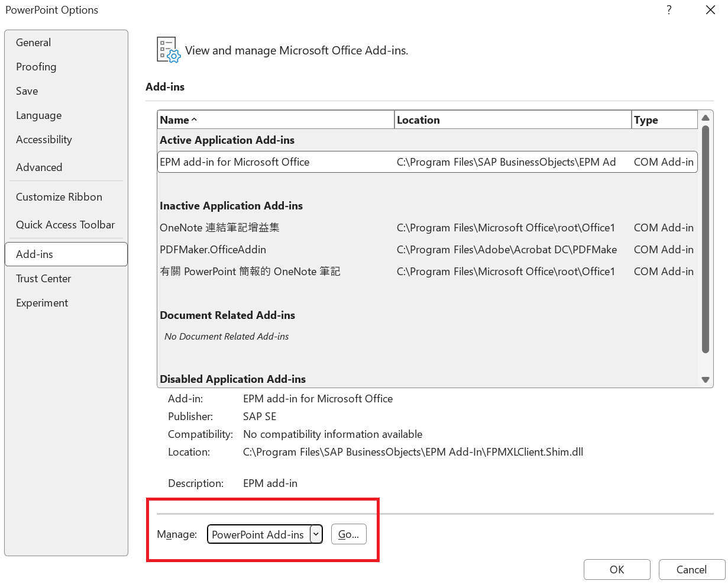Click the Disabled Application Add-ins heading

pyautogui.click(x=233, y=379)
